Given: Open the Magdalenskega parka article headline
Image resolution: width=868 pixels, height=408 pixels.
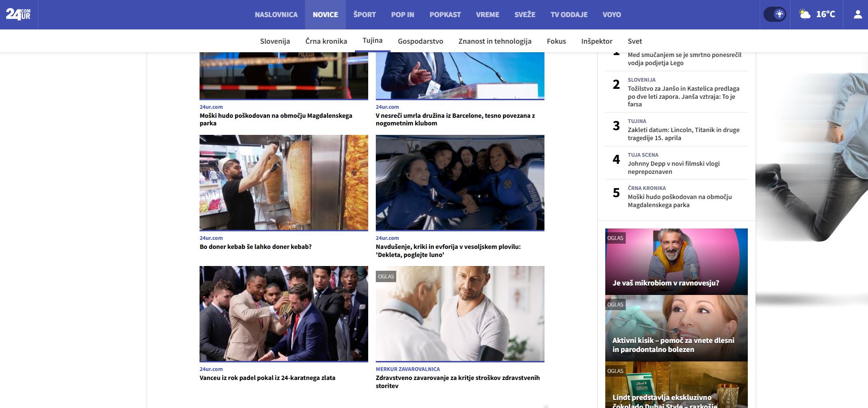Looking at the screenshot, I should click(276, 119).
